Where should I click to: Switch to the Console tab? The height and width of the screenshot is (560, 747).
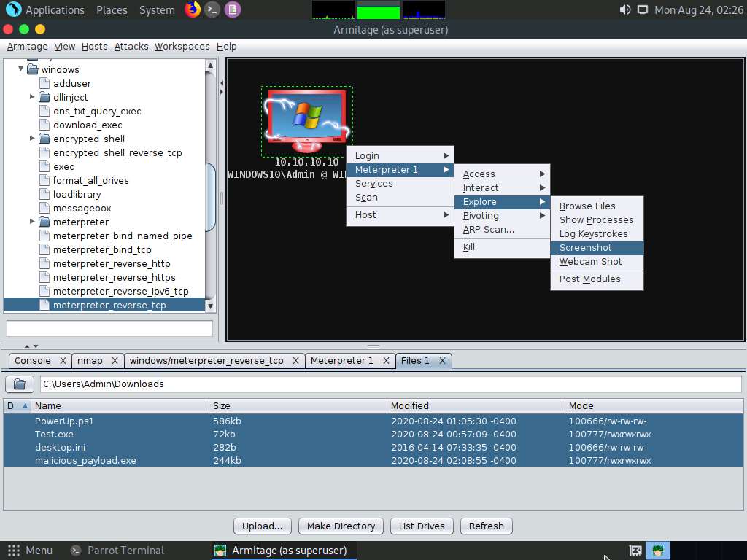(x=32, y=361)
